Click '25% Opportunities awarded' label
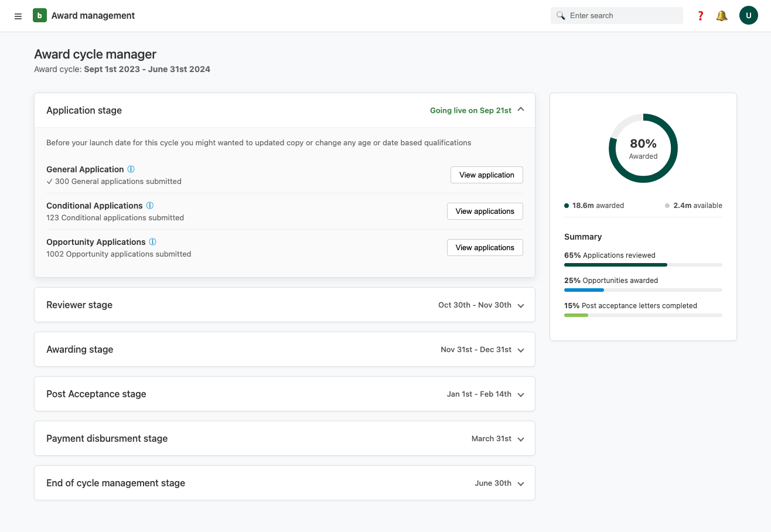Screen dimensions: 771x532 click(611, 281)
